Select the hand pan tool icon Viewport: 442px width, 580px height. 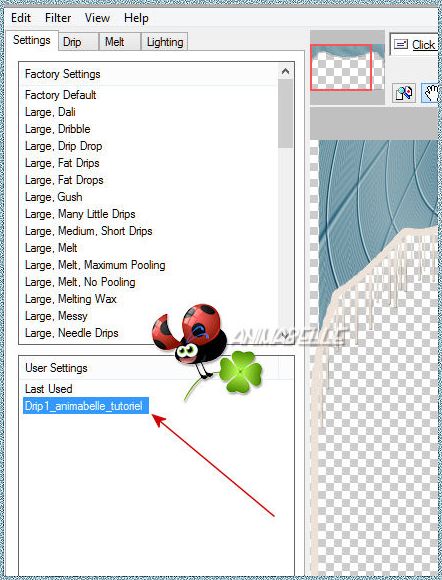(431, 93)
